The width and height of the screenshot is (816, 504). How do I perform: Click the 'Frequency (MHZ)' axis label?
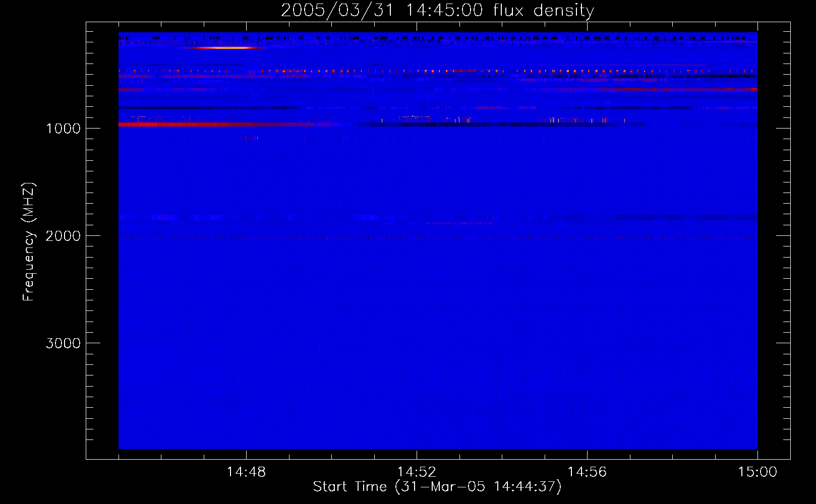29,242
